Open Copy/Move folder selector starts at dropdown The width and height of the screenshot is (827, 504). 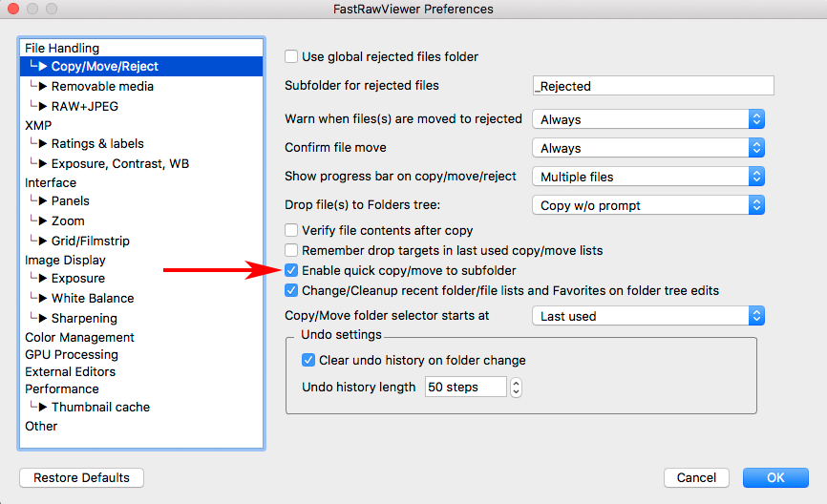pos(648,316)
